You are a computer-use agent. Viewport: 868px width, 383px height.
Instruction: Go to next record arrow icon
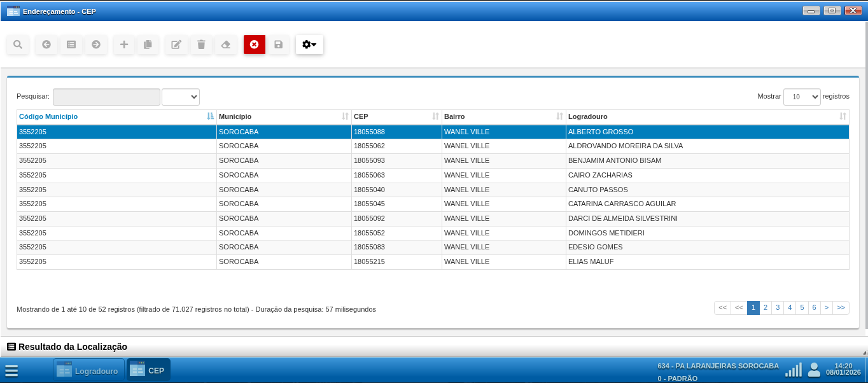pos(96,45)
